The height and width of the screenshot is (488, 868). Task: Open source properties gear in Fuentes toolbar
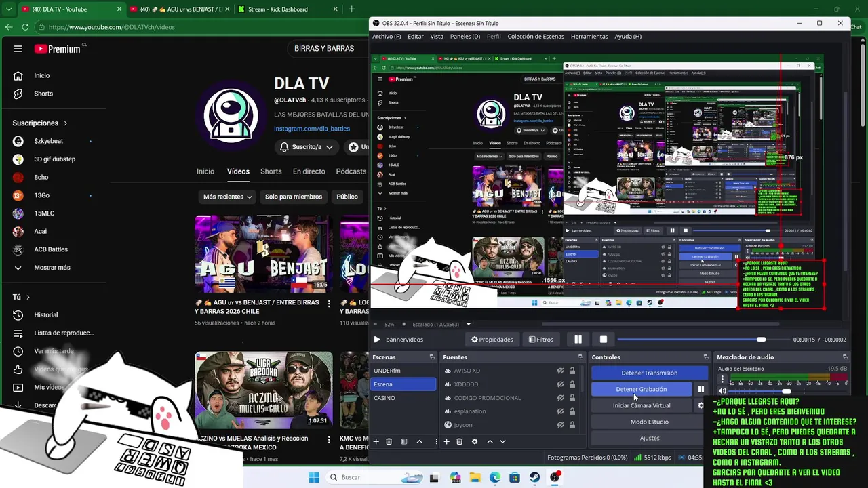(475, 442)
